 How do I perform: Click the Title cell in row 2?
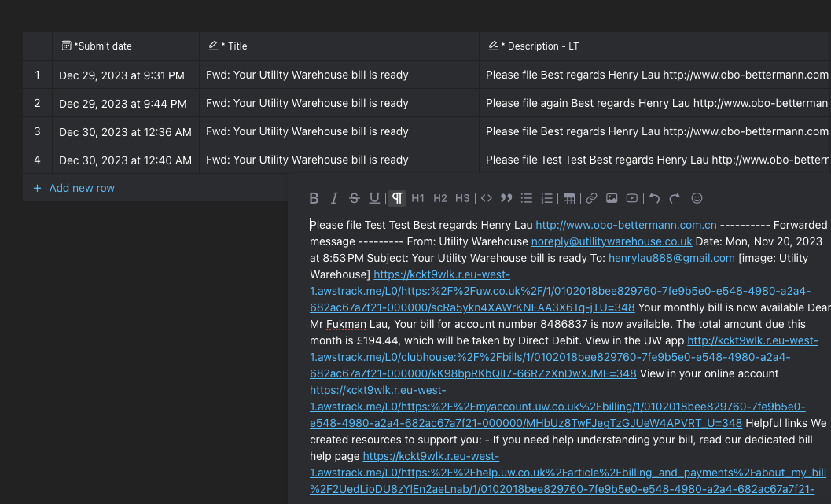click(339, 103)
